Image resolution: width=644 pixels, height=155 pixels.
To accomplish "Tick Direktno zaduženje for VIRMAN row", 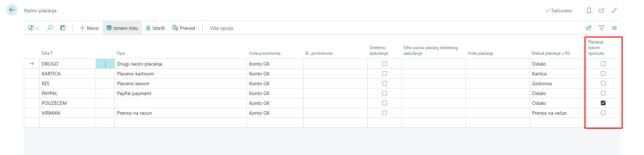I will coord(385,113).
